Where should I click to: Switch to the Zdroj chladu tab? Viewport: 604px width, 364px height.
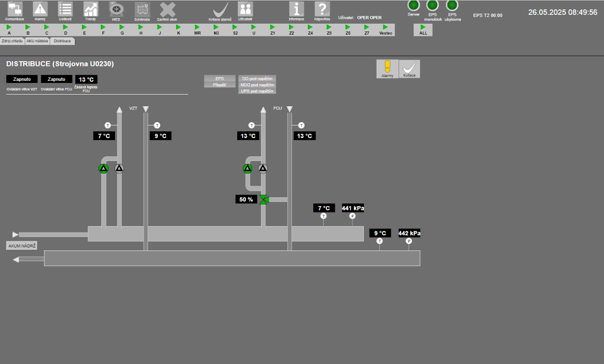pyautogui.click(x=13, y=41)
